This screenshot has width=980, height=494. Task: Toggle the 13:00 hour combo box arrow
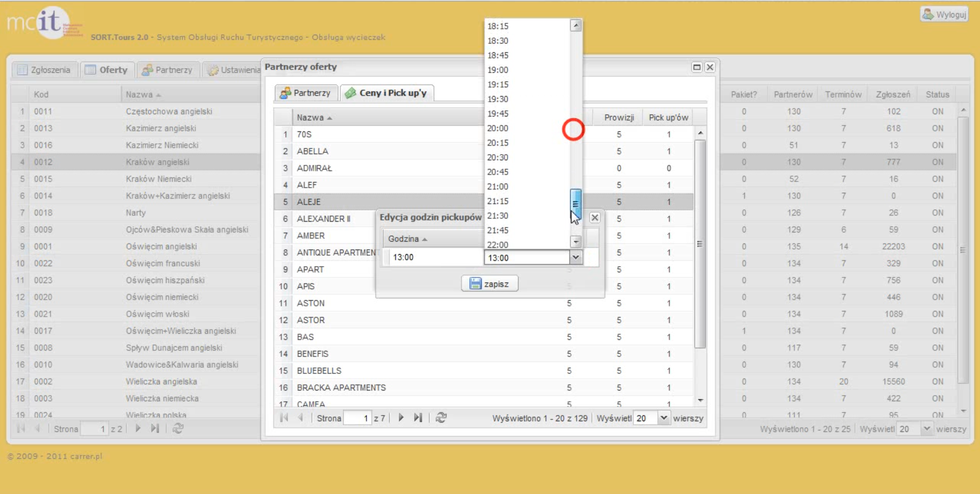576,258
